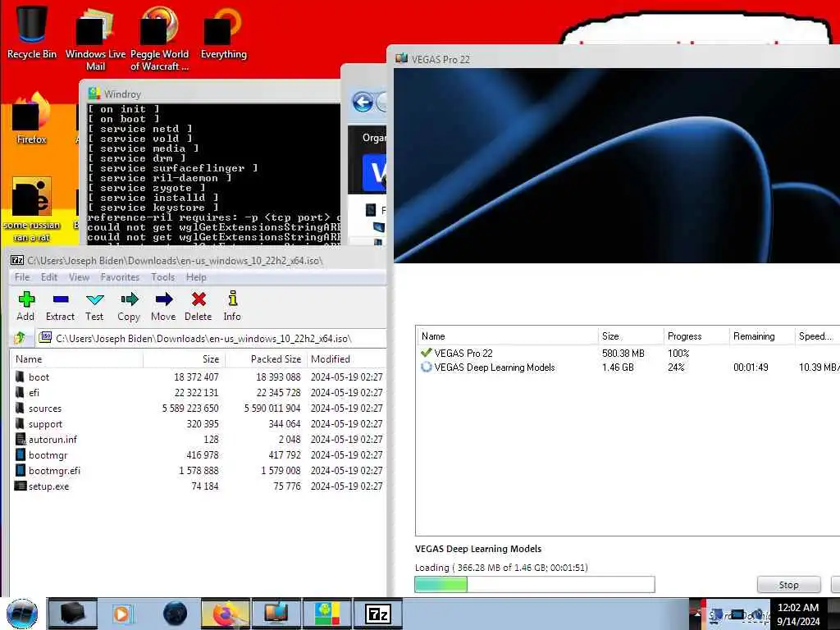Image resolution: width=840 pixels, height=630 pixels.
Task: Switch to 7-Zip taskbar button
Action: coord(378,614)
